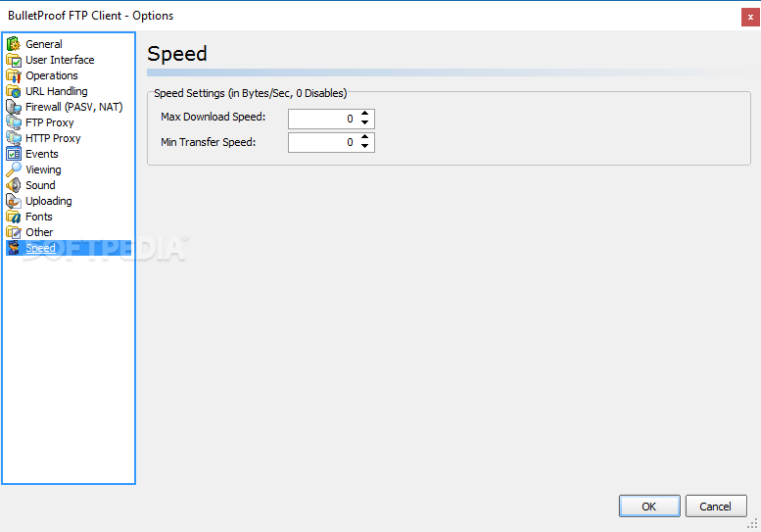761x532 pixels.
Task: Click the Events checklist icon
Action: [x=14, y=154]
